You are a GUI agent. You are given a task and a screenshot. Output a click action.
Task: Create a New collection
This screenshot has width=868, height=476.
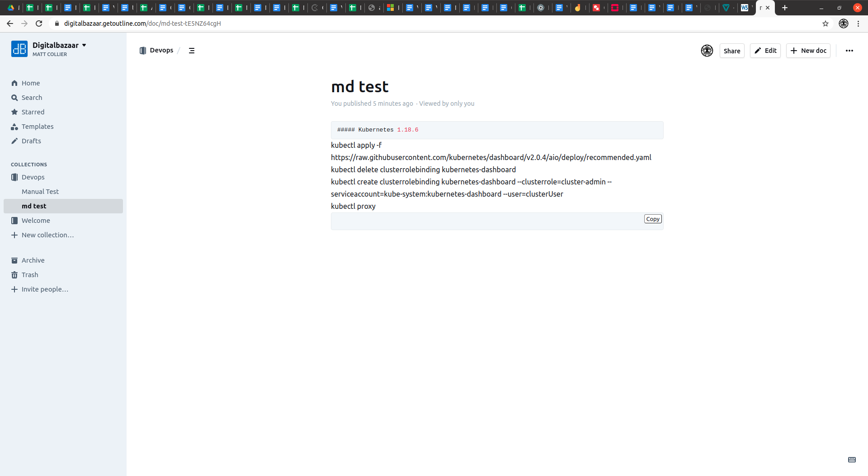pos(47,235)
